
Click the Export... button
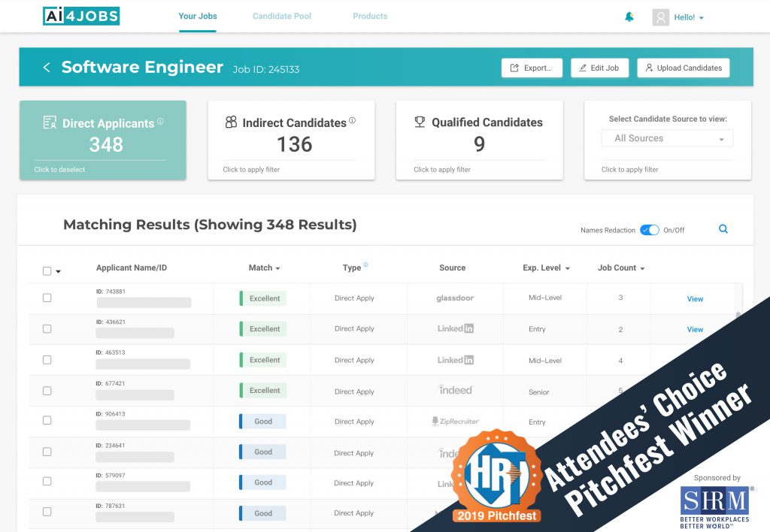coord(532,68)
